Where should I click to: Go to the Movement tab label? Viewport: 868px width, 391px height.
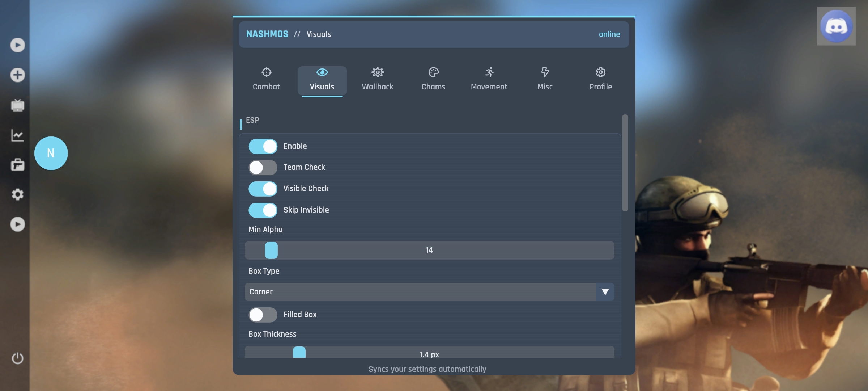pyautogui.click(x=489, y=87)
